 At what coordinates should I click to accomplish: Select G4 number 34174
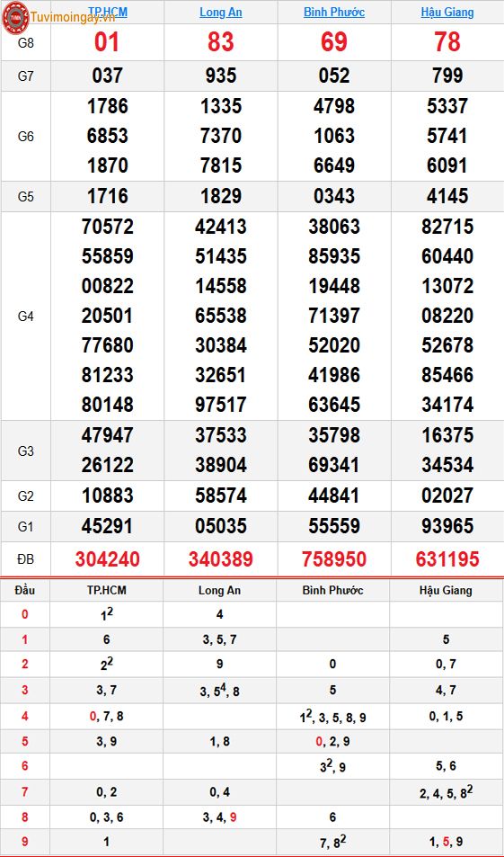447,405
